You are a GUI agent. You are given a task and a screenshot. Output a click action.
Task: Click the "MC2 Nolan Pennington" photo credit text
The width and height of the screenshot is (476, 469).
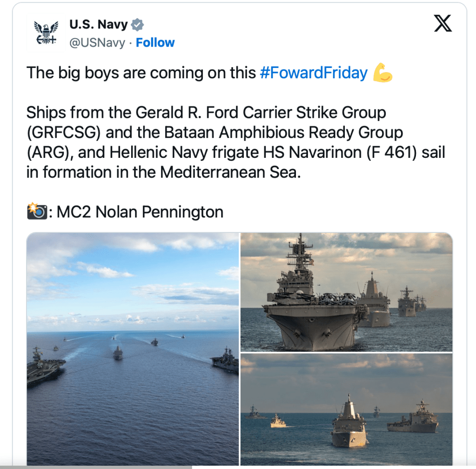tap(140, 212)
